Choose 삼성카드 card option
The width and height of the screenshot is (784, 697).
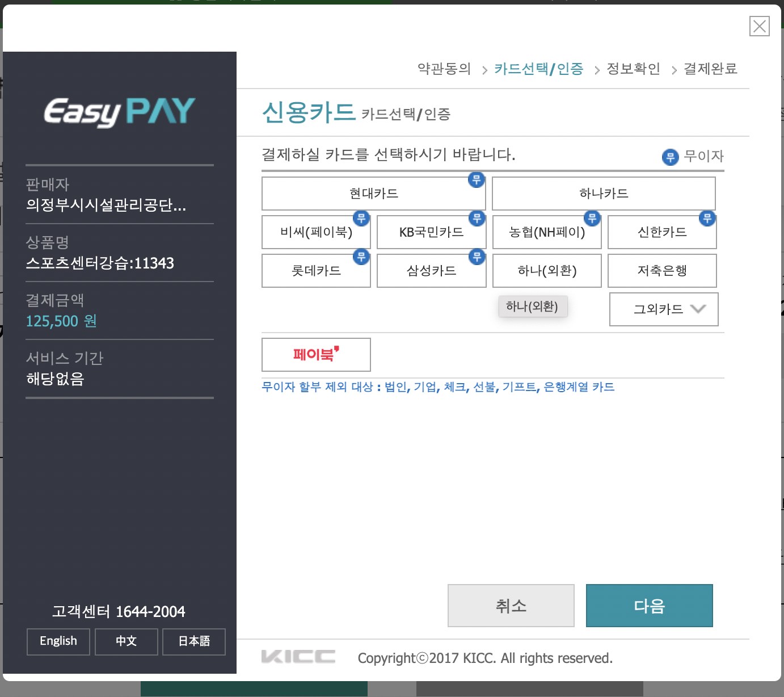pos(431,271)
